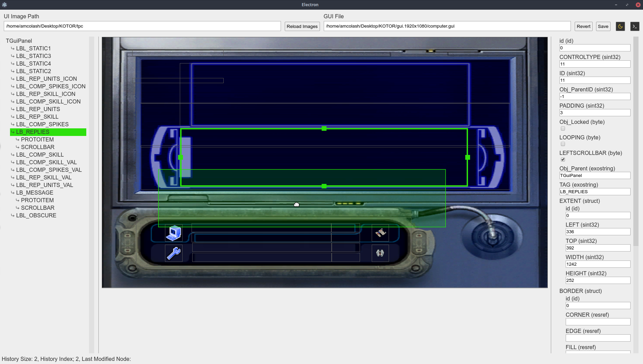This screenshot has width=643, height=364.
Task: Open the developer console terminal icon
Action: tap(635, 26)
